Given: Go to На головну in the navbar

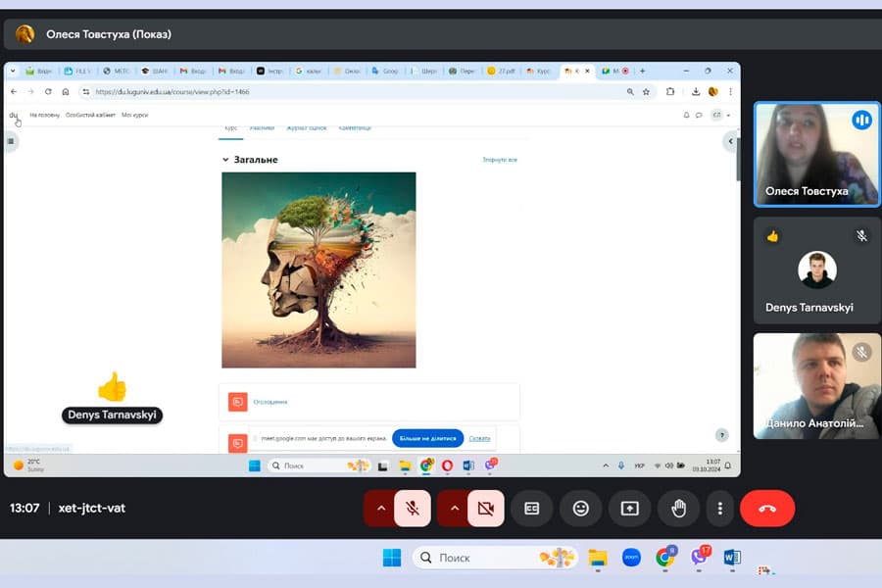Looking at the screenshot, I should (44, 115).
